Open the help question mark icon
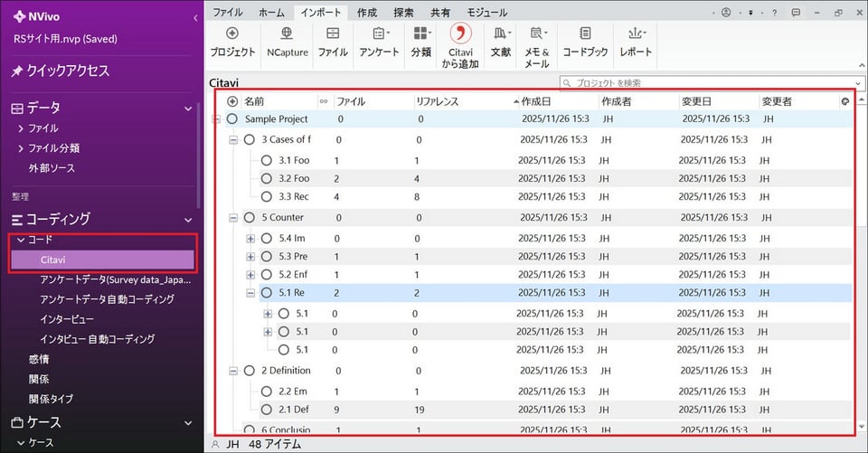868x453 pixels. [x=775, y=12]
